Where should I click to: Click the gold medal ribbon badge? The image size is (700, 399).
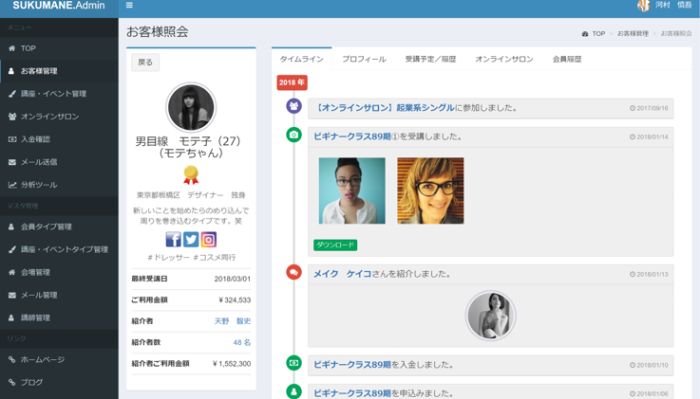(191, 175)
